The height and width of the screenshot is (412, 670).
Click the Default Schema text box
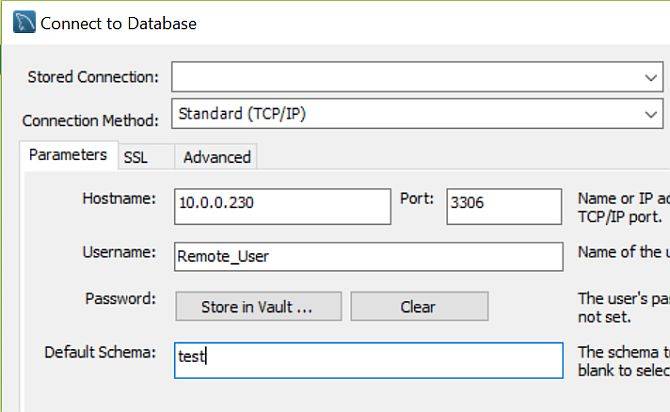368,358
